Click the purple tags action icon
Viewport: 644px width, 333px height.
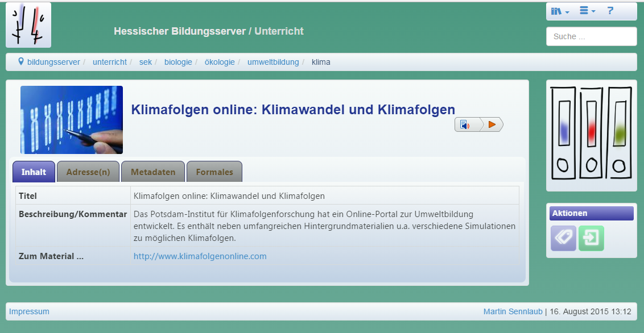point(563,238)
